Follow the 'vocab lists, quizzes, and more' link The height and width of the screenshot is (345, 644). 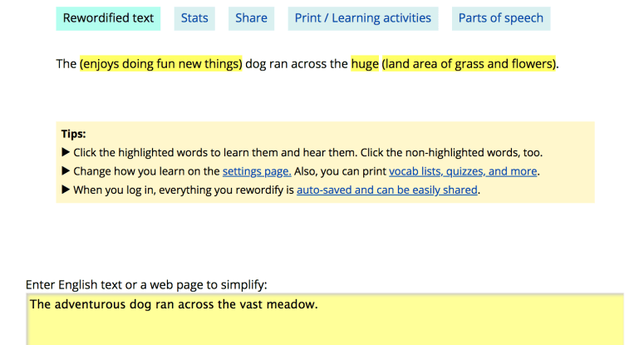pos(464,171)
